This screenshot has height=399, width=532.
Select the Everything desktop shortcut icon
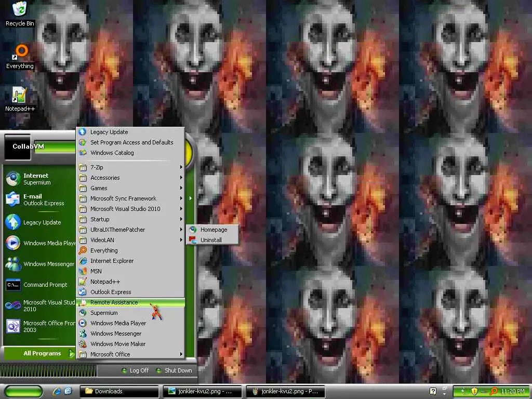click(x=20, y=56)
